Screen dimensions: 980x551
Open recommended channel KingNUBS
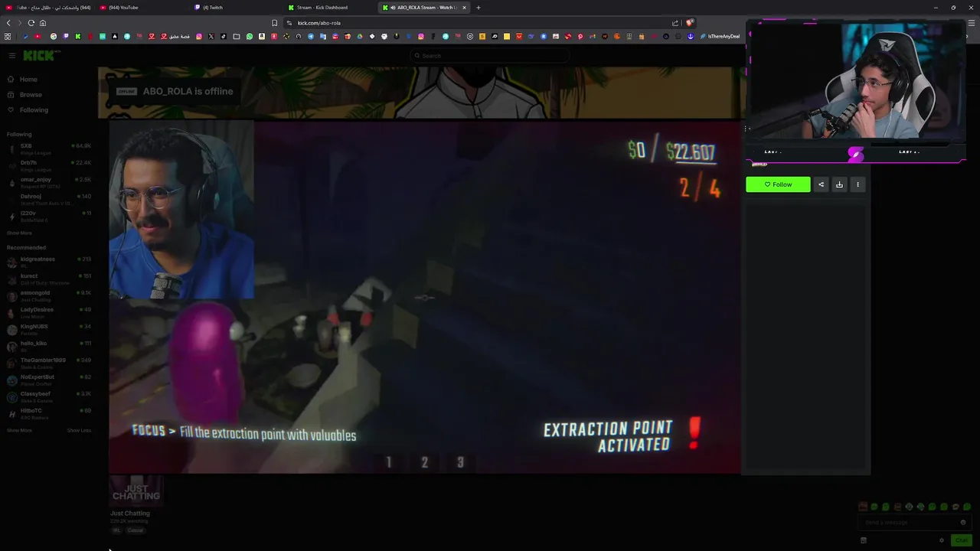[49, 329]
